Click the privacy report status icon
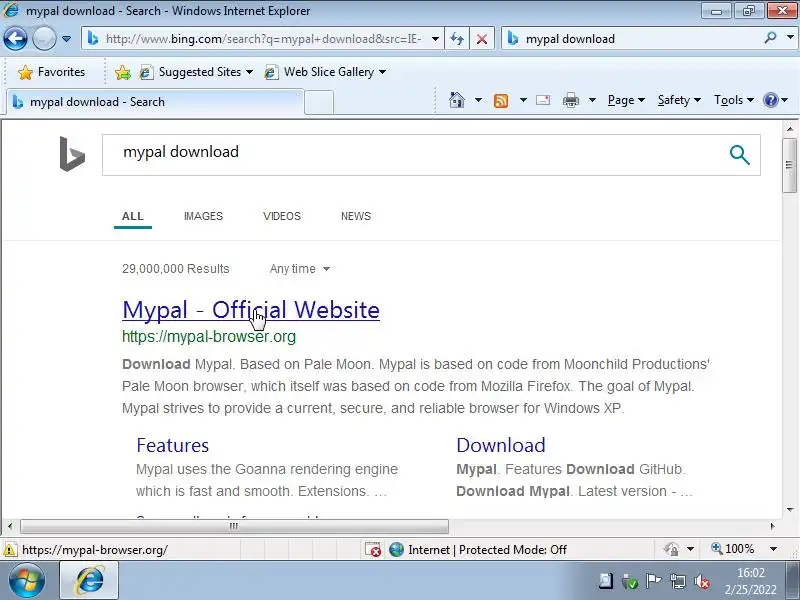 (671, 549)
